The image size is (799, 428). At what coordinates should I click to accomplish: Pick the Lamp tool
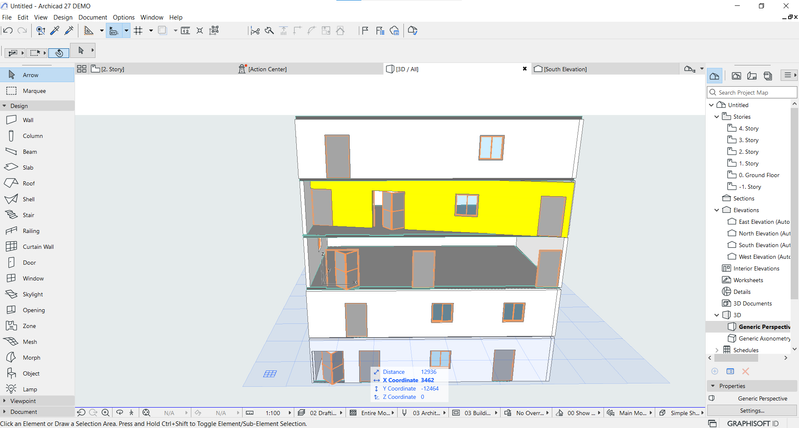(x=30, y=389)
